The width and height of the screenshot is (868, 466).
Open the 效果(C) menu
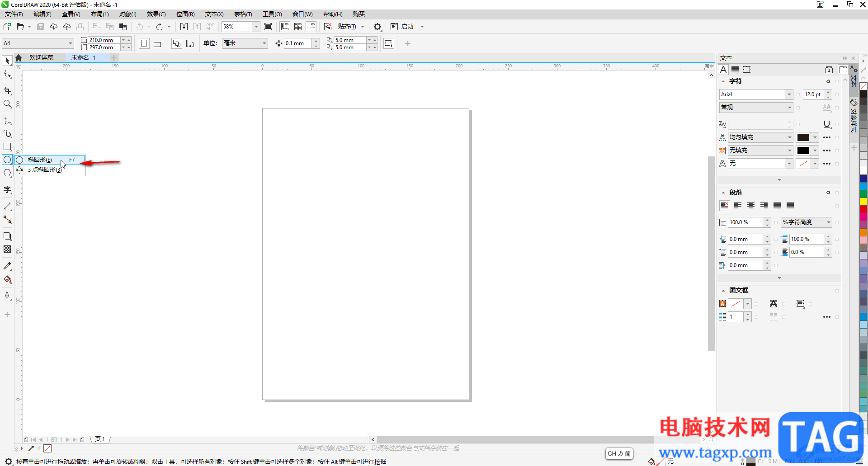click(156, 14)
